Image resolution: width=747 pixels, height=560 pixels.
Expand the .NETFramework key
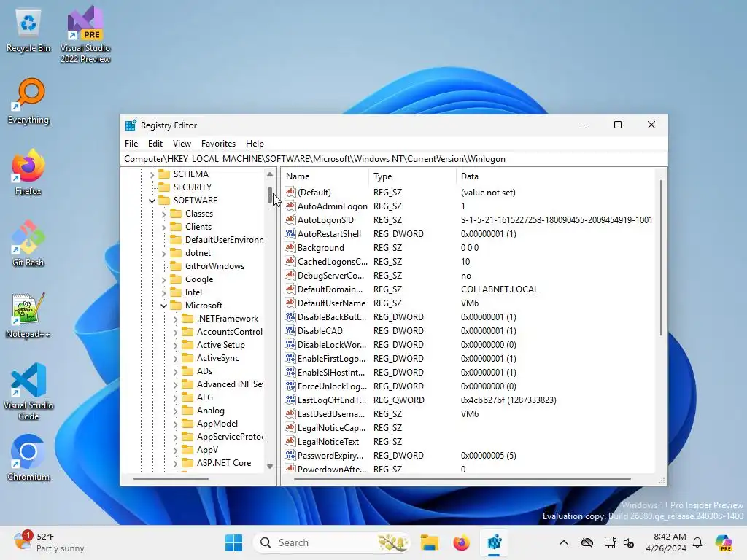(175, 319)
